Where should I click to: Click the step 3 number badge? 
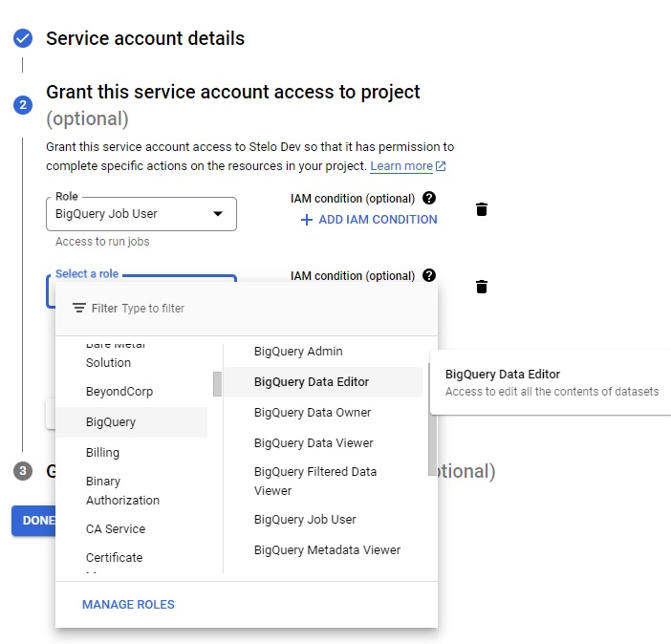pyautogui.click(x=23, y=471)
